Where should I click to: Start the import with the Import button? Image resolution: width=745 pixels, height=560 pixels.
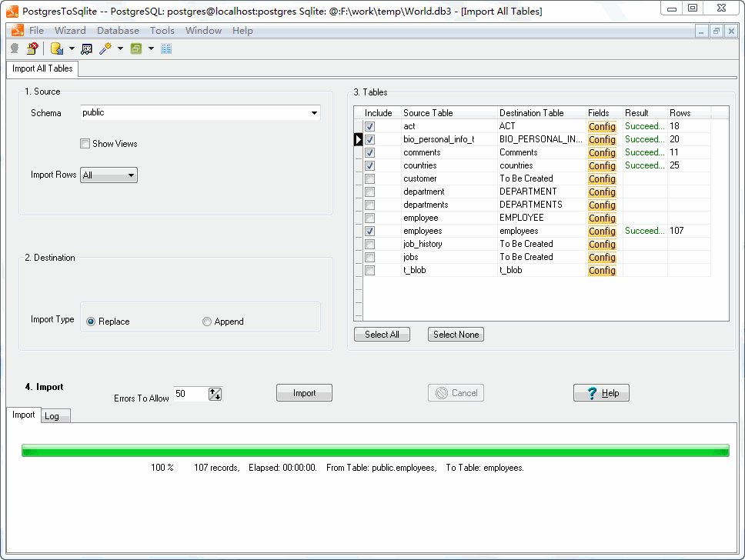tap(304, 393)
